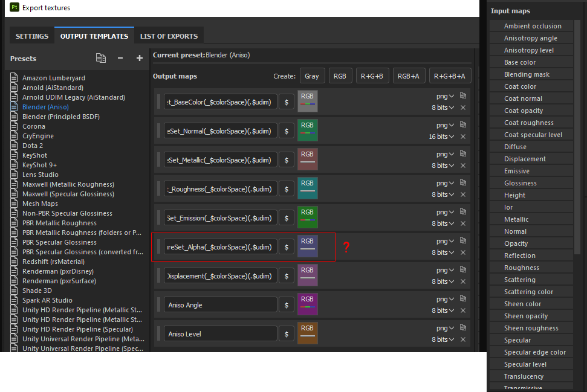Open bit depth dropdown for Aniso Angle
Screen dimensions: 587x392
(x=443, y=310)
